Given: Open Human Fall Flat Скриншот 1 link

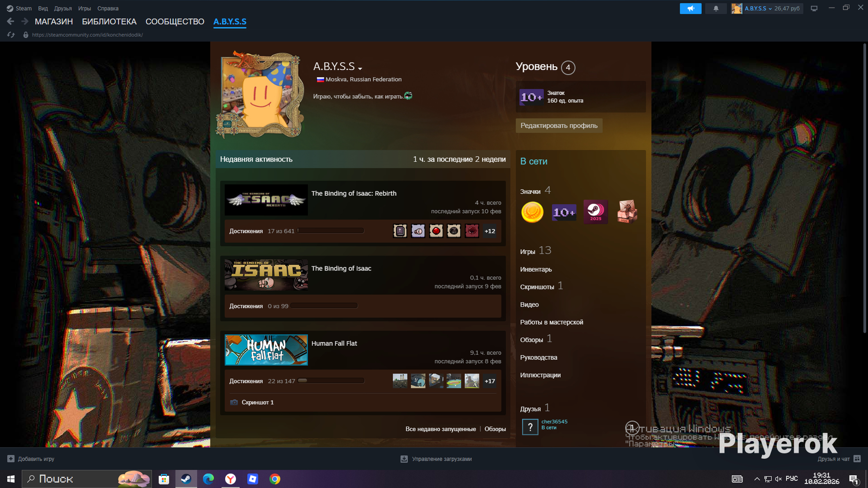Looking at the screenshot, I should coord(257,403).
